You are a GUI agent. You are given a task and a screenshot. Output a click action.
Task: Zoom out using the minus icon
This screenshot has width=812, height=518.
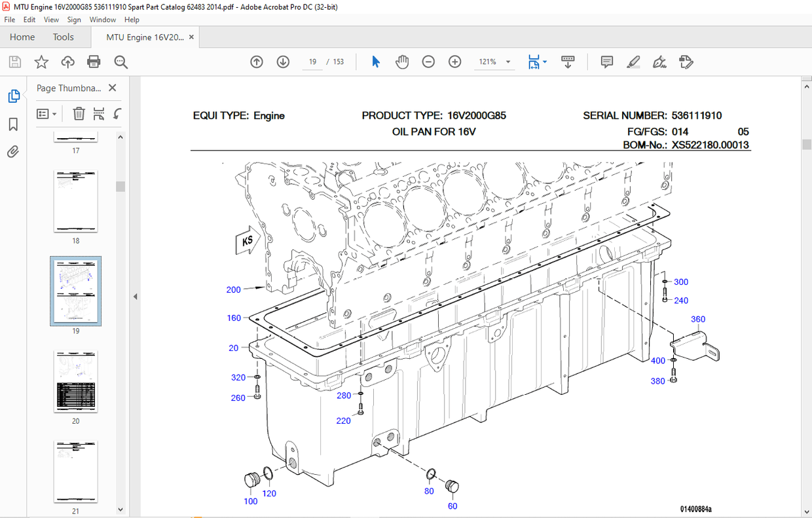pos(428,62)
